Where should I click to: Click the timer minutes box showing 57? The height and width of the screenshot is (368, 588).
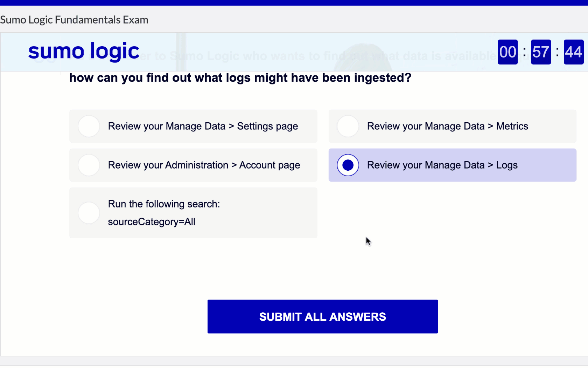541,52
